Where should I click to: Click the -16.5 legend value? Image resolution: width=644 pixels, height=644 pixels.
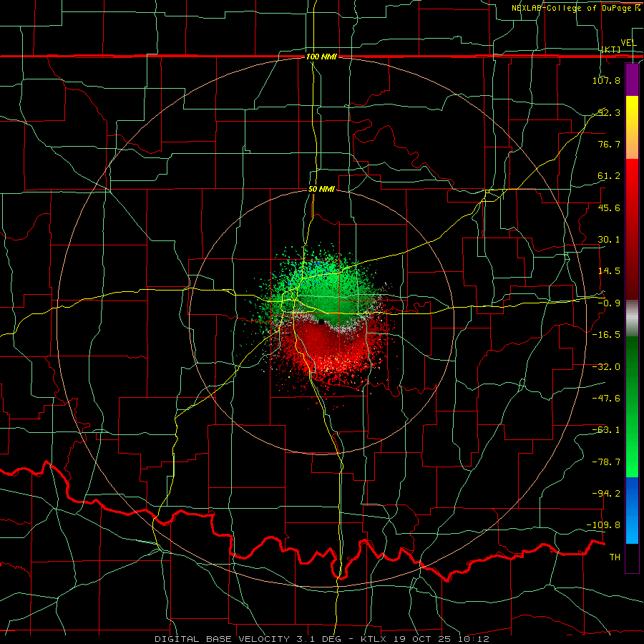pyautogui.click(x=606, y=335)
